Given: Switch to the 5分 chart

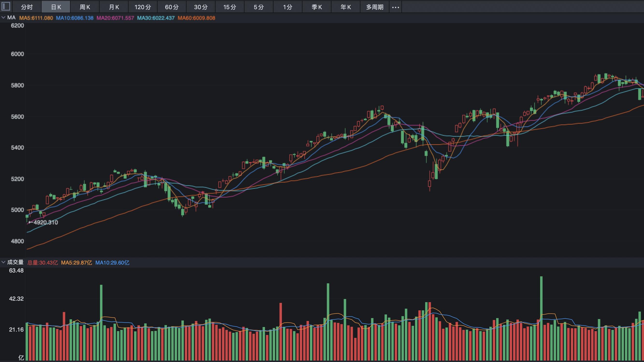Looking at the screenshot, I should pyautogui.click(x=259, y=7).
